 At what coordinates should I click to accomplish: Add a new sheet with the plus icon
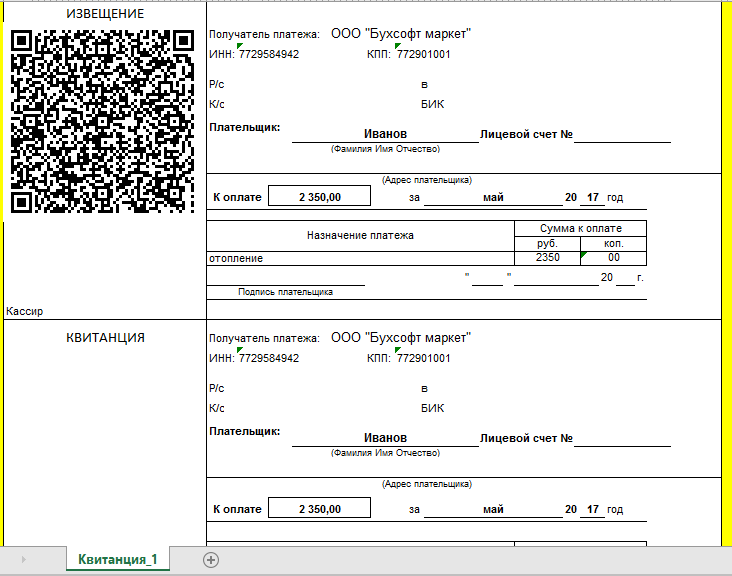[x=211, y=560]
